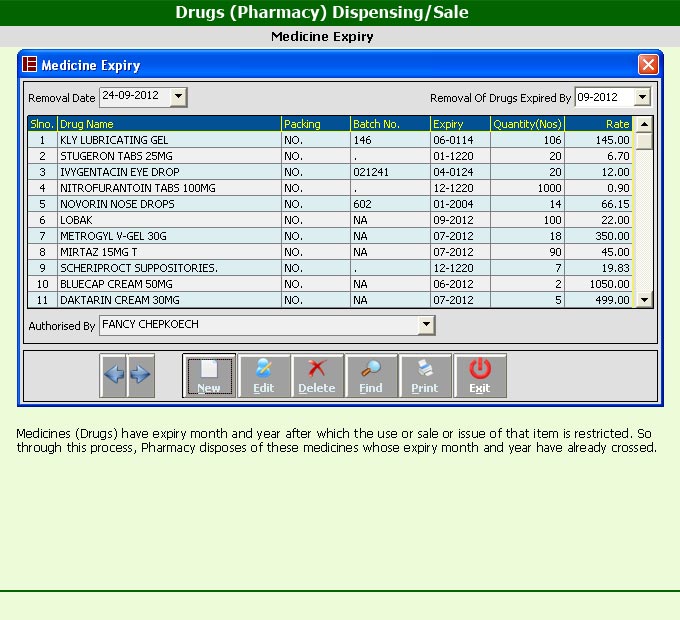This screenshot has height=620, width=680.
Task: Print the medicine expiry list
Action: (425, 375)
